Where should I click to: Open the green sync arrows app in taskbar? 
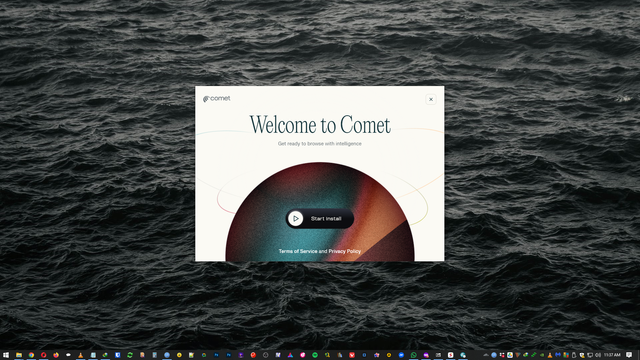click(130, 355)
